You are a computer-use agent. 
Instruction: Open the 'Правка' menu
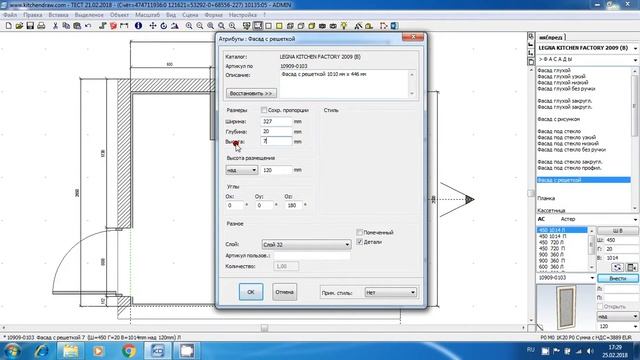33,15
